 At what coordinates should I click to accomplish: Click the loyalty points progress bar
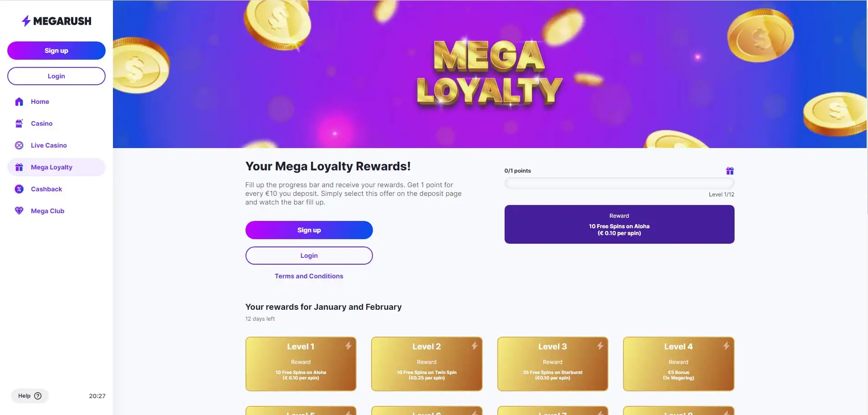619,183
